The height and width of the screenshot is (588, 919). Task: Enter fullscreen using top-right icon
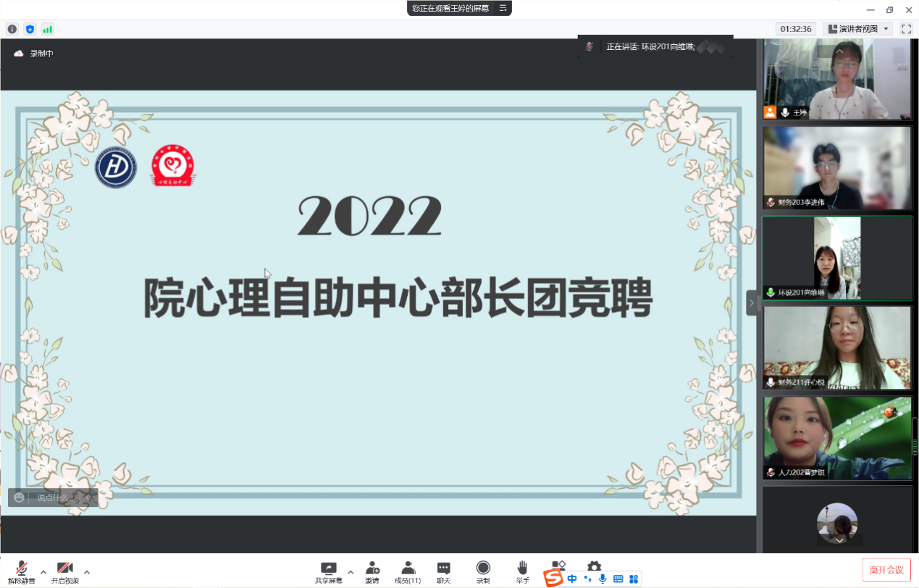point(906,29)
